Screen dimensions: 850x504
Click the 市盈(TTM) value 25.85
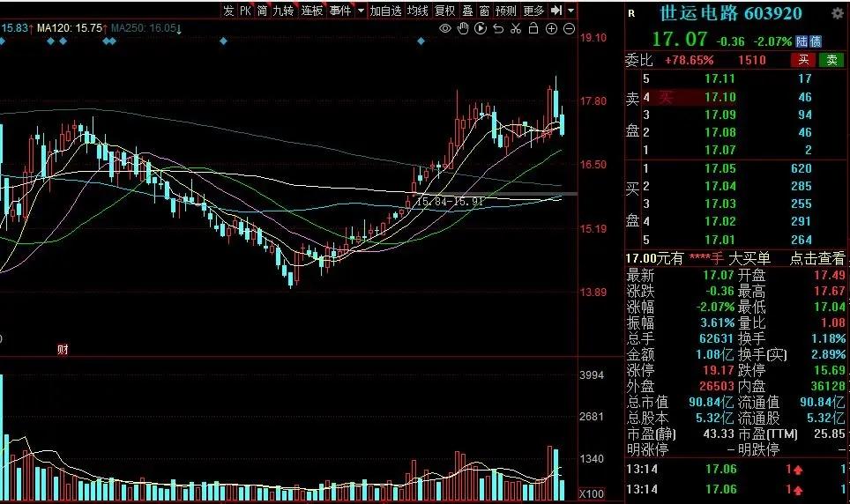[830, 434]
